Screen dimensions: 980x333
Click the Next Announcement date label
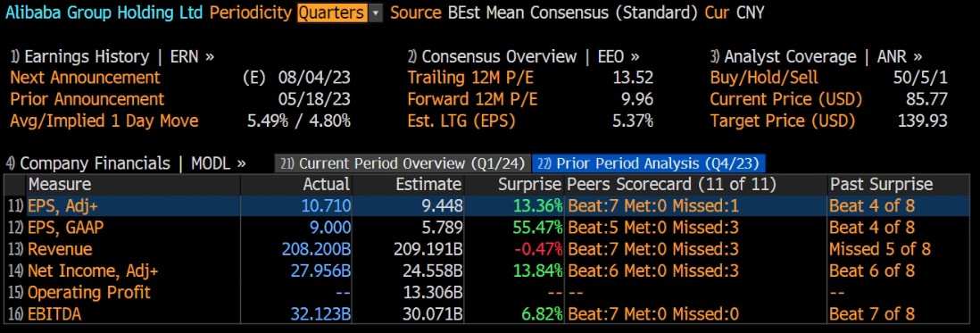[x=85, y=78]
